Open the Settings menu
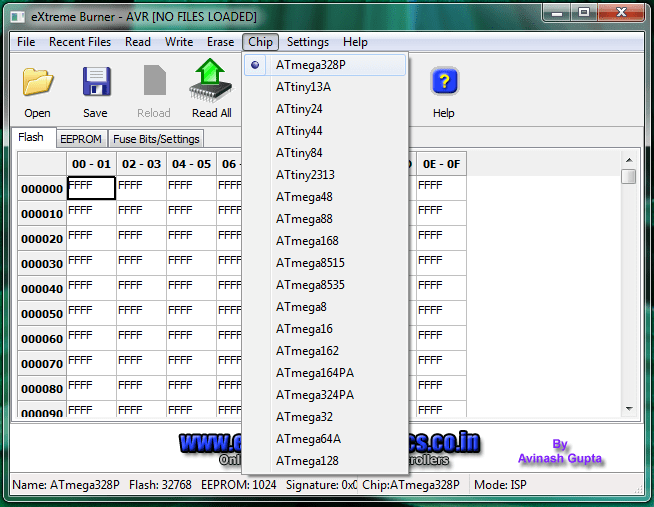This screenshot has width=654, height=507. pyautogui.click(x=307, y=42)
